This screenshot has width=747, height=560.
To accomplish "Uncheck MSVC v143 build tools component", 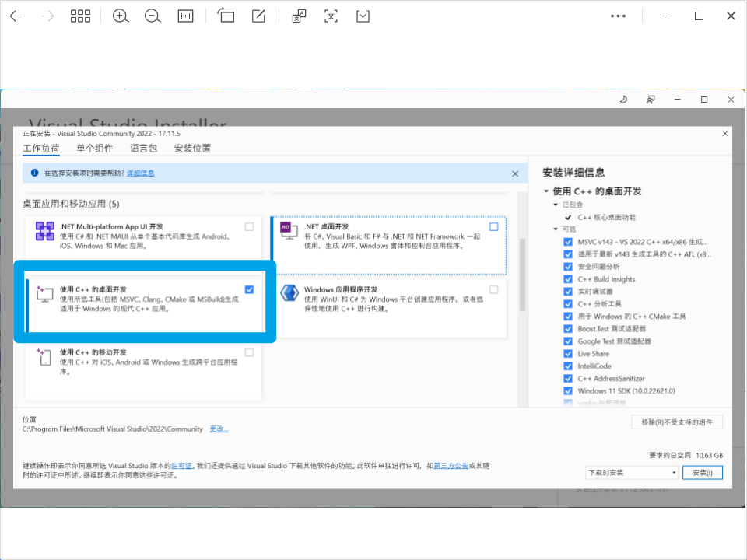I will tap(568, 242).
